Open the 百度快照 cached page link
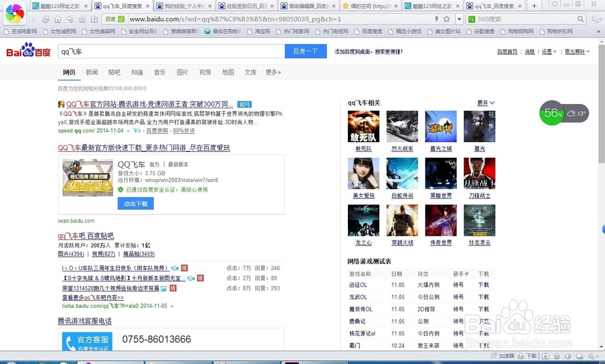Image resolution: width=605 pixels, height=364 pixels. pos(157,131)
